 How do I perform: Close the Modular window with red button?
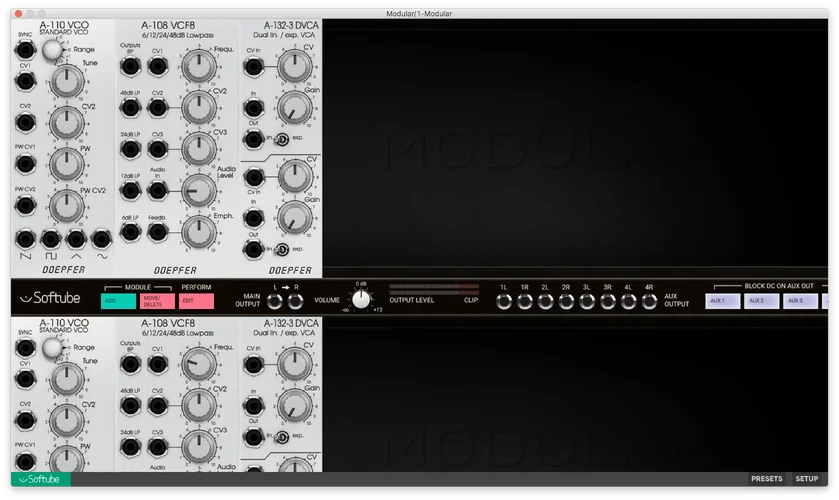tap(18, 13)
